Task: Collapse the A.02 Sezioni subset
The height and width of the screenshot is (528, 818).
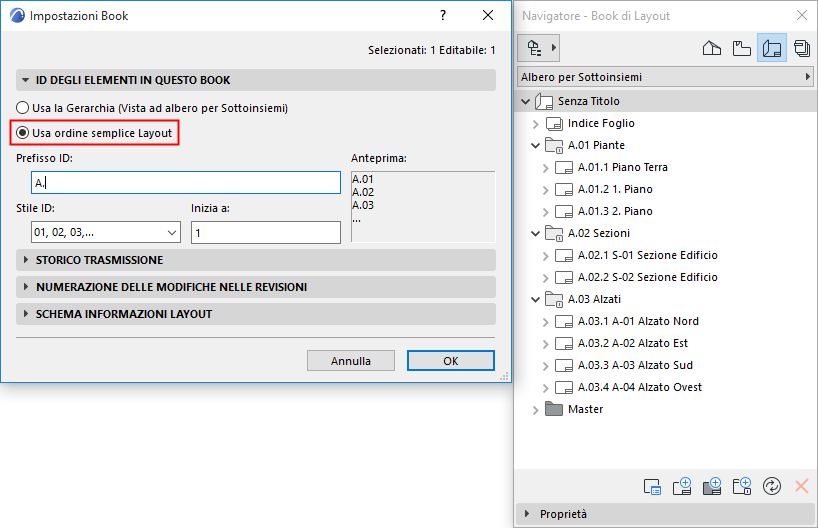Action: tap(535, 233)
